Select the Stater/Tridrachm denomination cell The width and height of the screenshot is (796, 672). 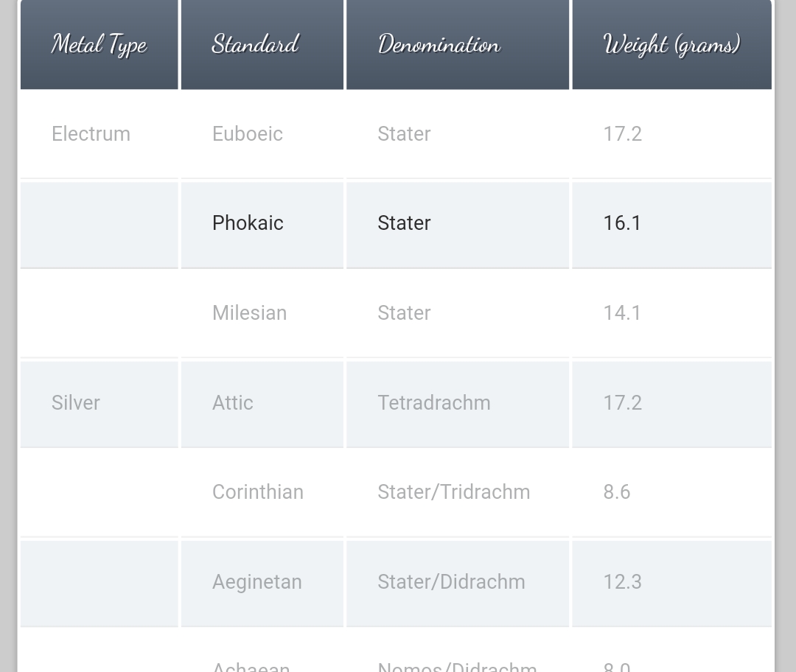point(458,492)
